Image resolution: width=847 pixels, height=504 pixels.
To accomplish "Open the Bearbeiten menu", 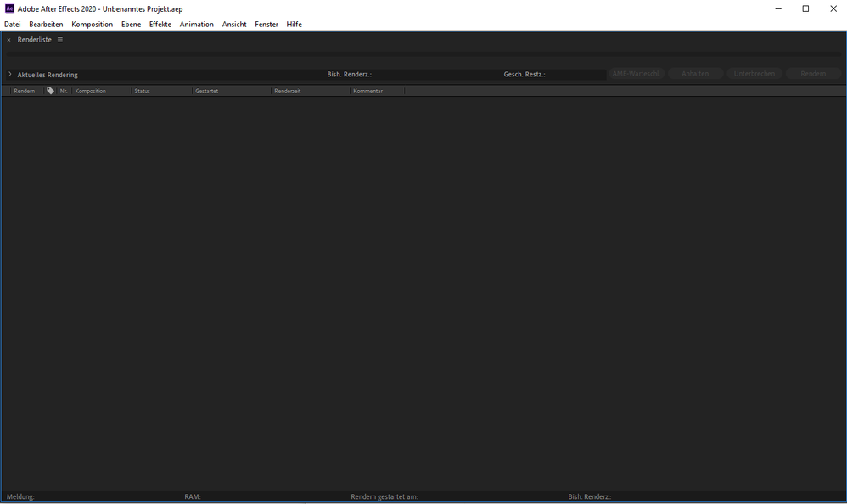I will point(46,25).
